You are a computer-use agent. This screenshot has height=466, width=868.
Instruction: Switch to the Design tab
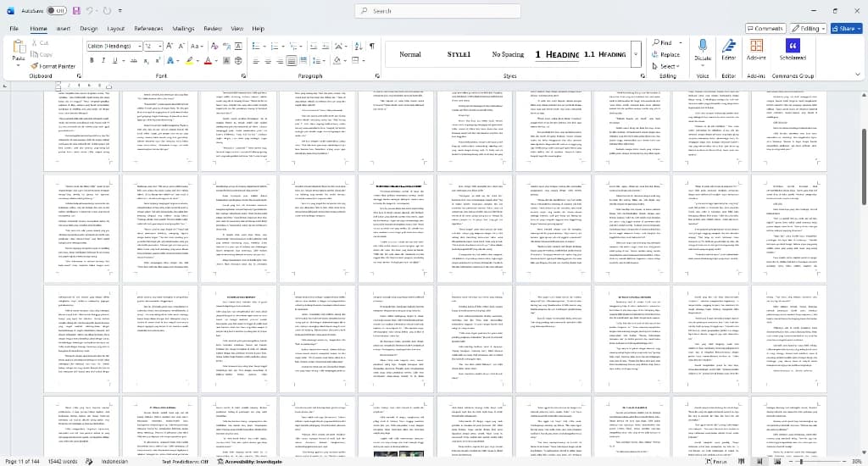(x=88, y=28)
